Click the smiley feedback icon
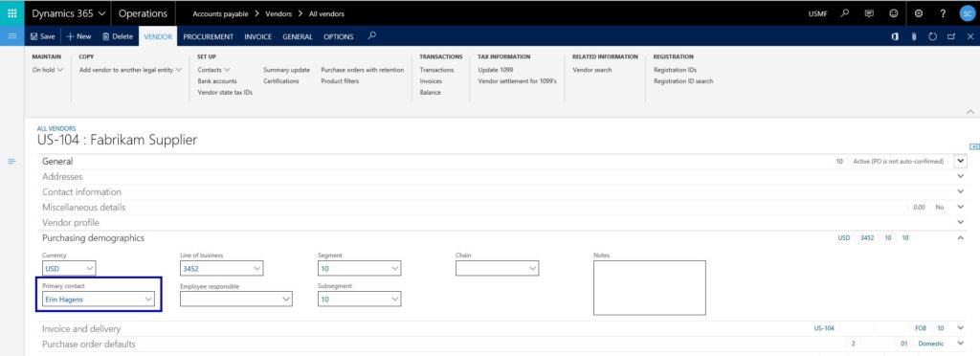Viewport: 980px width, 356px height. coord(894,13)
